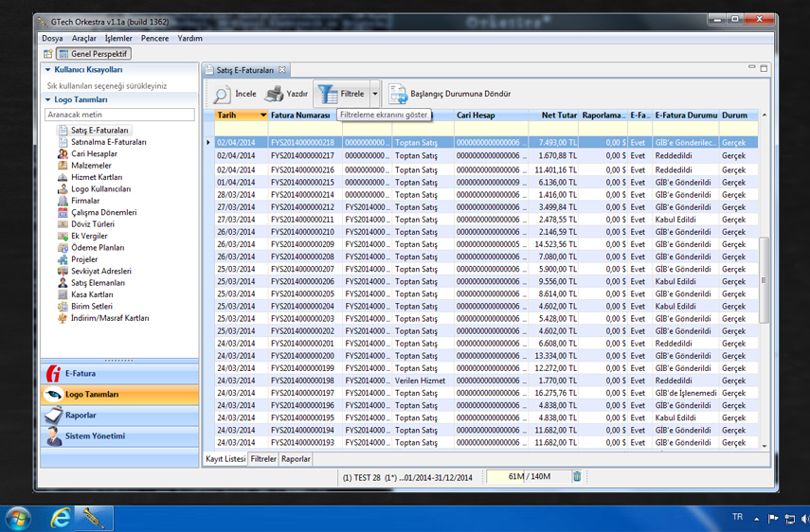Click Birim Setleri icon

click(63, 307)
